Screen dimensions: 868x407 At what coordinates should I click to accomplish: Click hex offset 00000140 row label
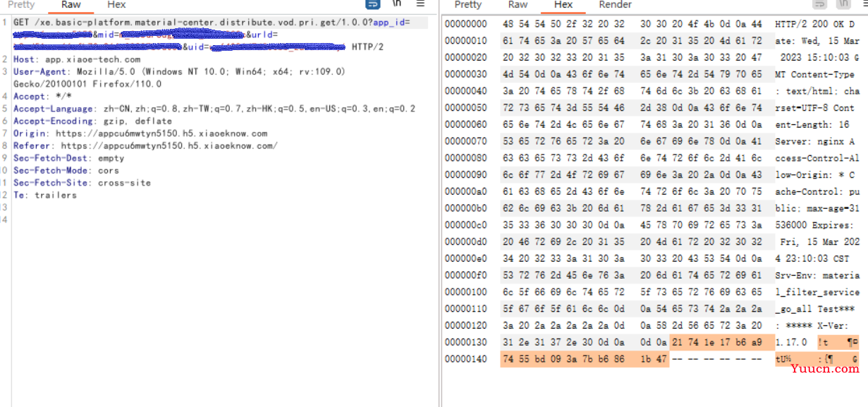[x=465, y=359]
